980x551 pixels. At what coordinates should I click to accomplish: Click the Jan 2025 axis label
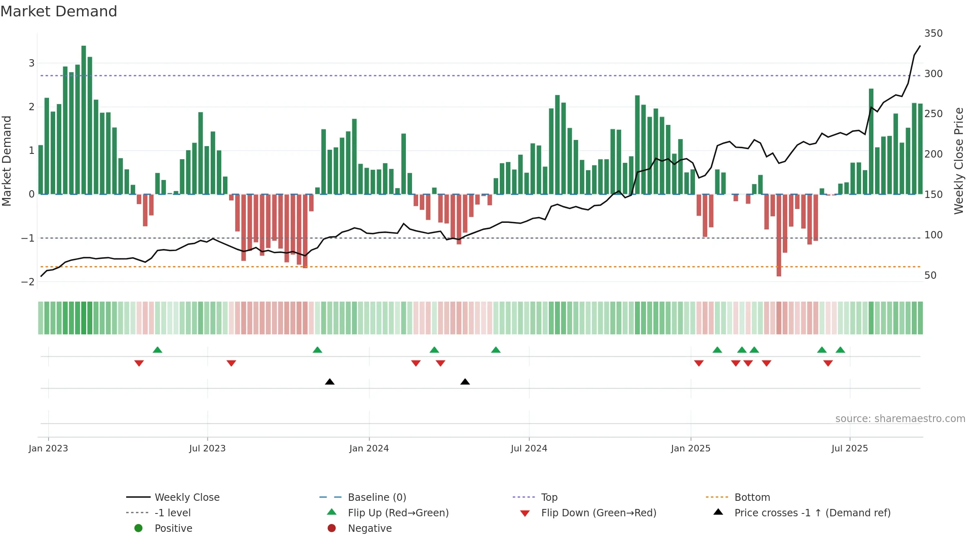pos(691,448)
